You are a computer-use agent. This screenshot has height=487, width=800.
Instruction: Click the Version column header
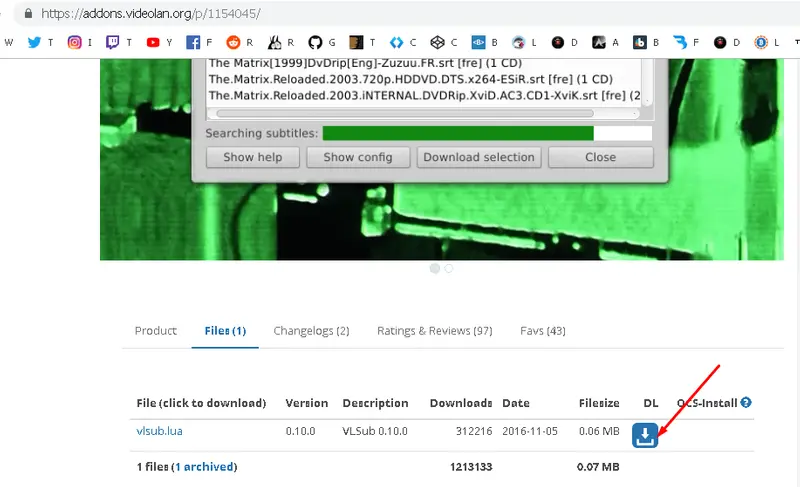click(x=307, y=403)
